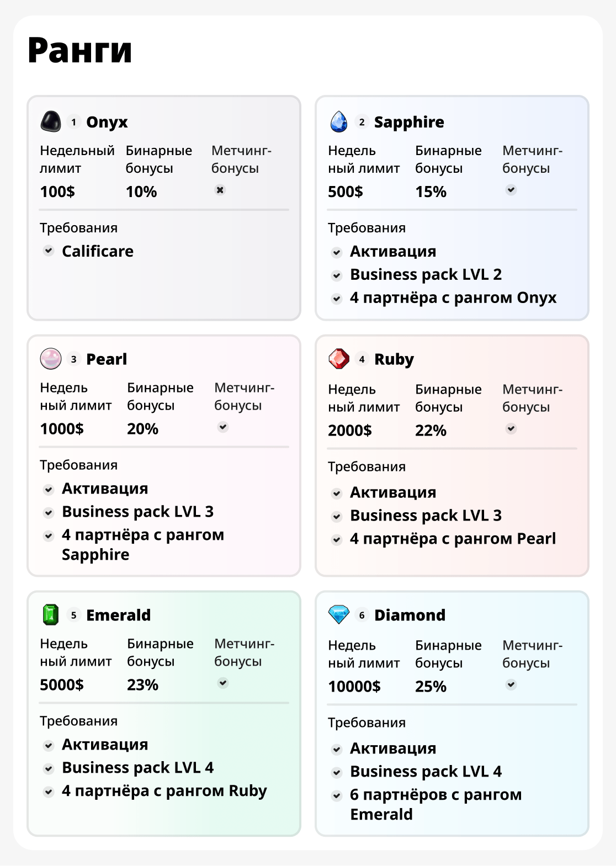This screenshot has height=866, width=616.
Task: Click the Diamond 10000$ weekly limit value
Action: point(354,686)
